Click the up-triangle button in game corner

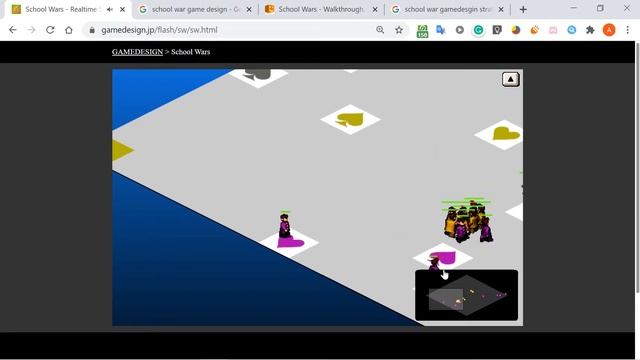point(511,79)
